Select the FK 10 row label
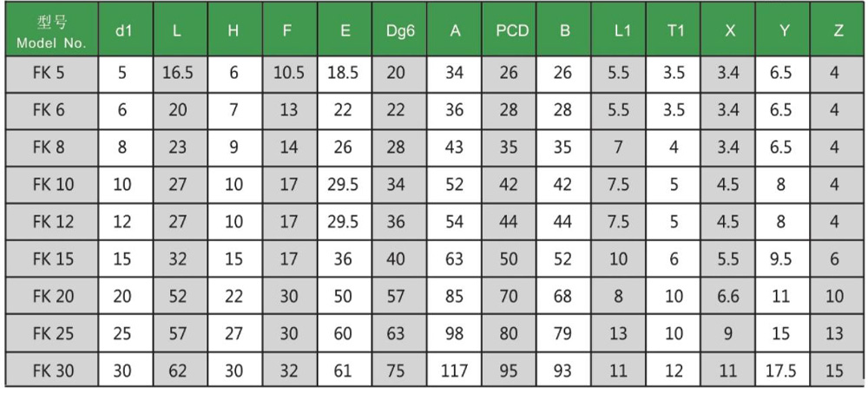 (x=51, y=184)
